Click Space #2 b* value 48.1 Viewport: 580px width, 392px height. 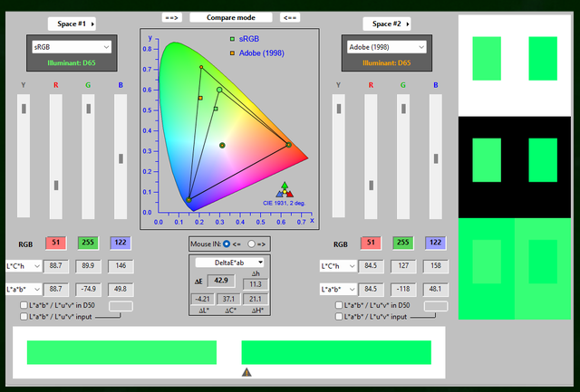[436, 290]
